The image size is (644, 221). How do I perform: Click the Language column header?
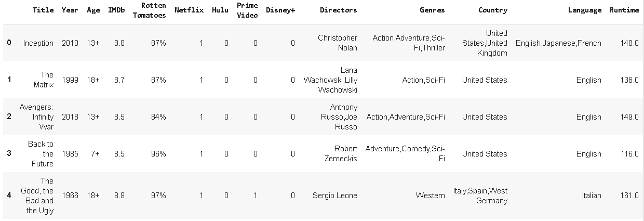[585, 10]
